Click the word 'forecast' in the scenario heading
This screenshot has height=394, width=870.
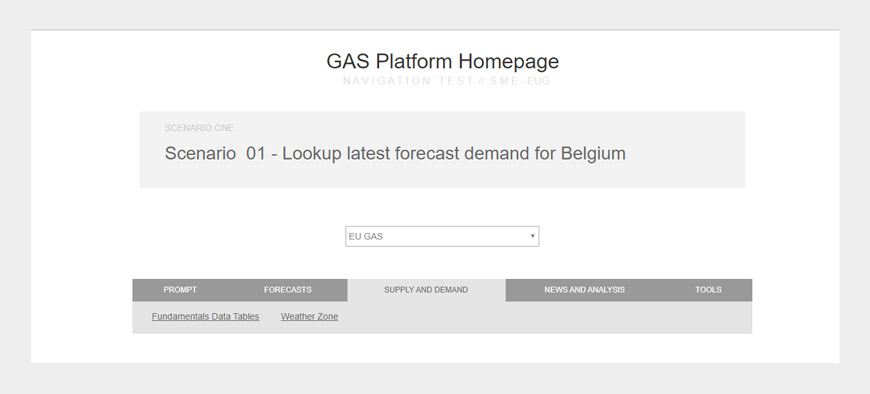(427, 153)
